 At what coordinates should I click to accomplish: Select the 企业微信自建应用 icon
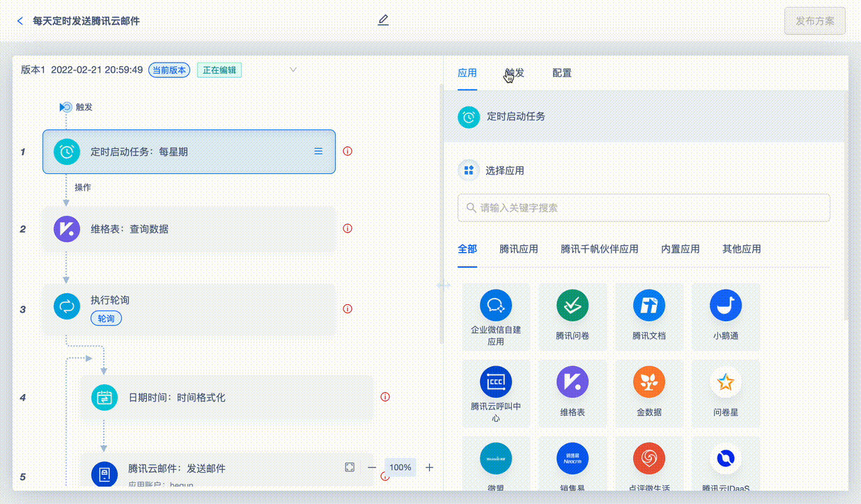(x=495, y=305)
